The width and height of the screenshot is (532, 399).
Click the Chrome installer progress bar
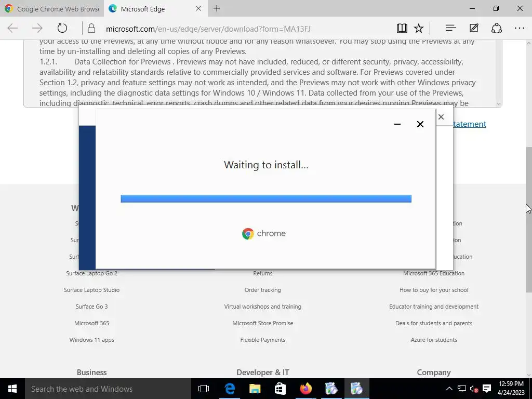(x=266, y=199)
